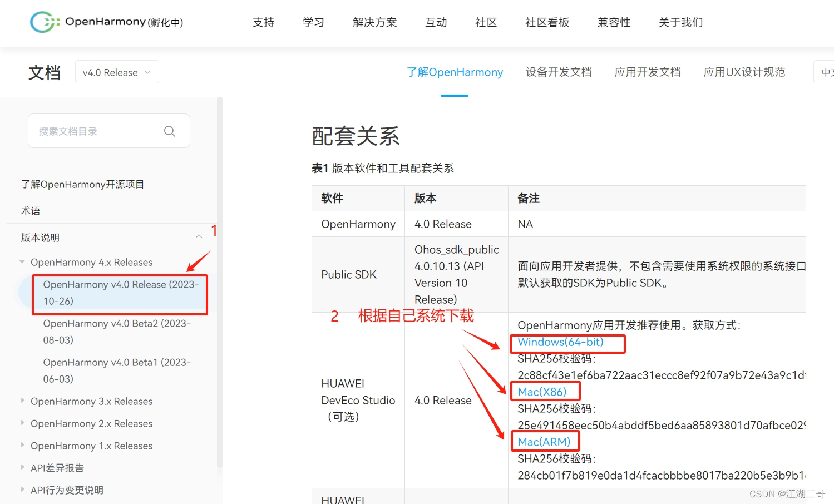Click the 表1 版本软件和工具配套关系 caption
This screenshot has height=504, width=834.
click(x=383, y=168)
